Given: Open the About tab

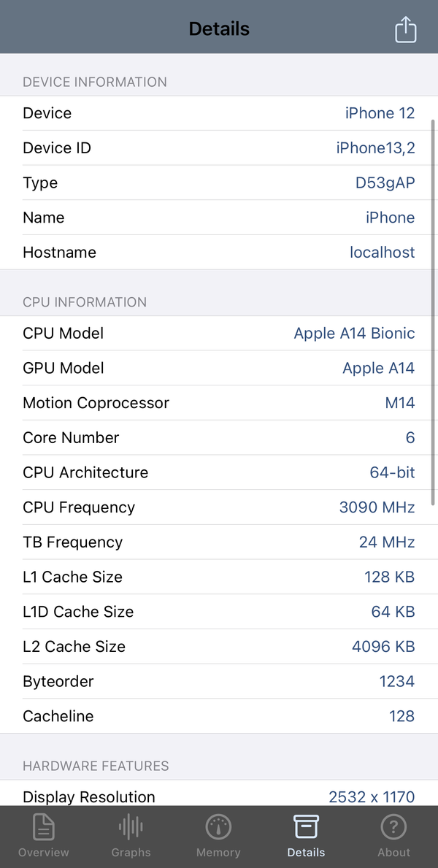Looking at the screenshot, I should click(x=393, y=835).
